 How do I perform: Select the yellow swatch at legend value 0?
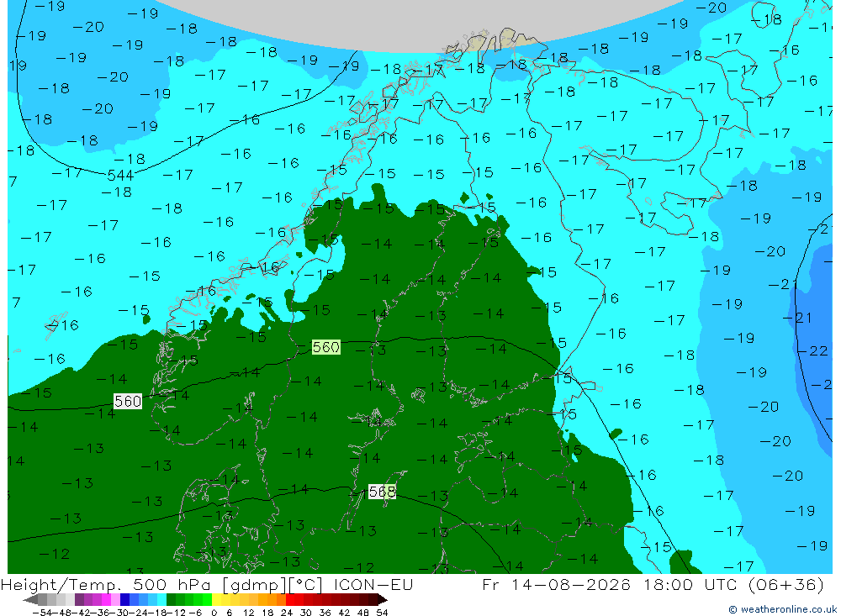[x=216, y=600]
